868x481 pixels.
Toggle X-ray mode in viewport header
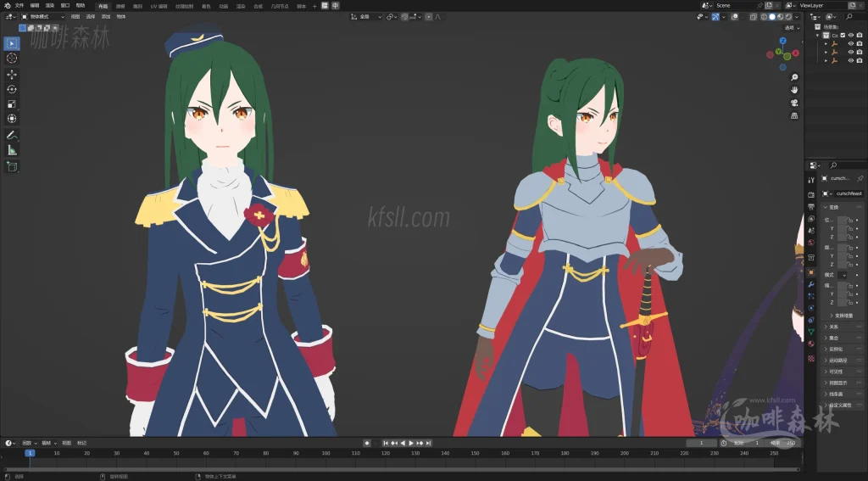(x=754, y=17)
